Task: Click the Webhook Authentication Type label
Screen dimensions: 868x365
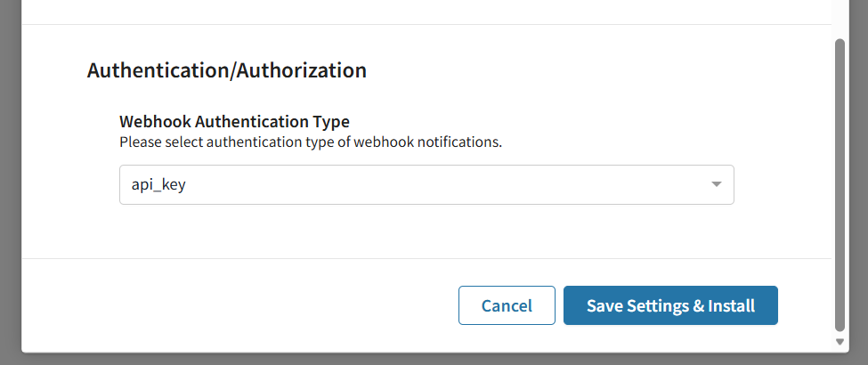Action: pyautogui.click(x=234, y=121)
